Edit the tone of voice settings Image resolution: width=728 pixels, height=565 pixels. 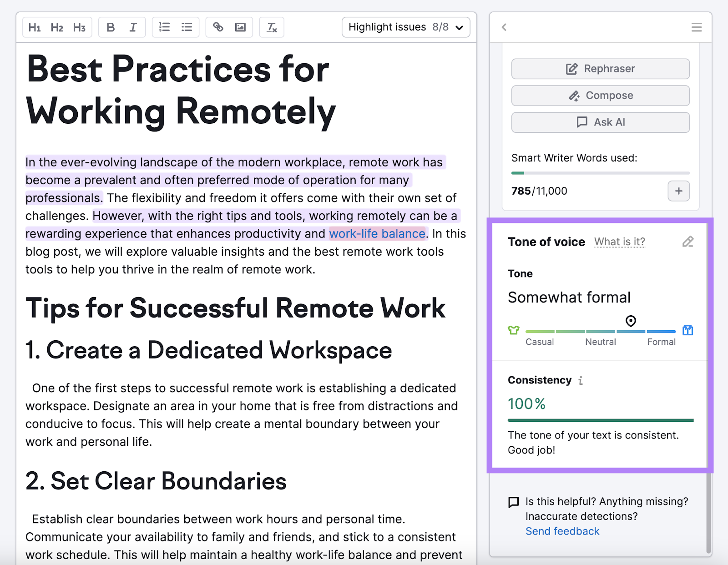pos(688,242)
